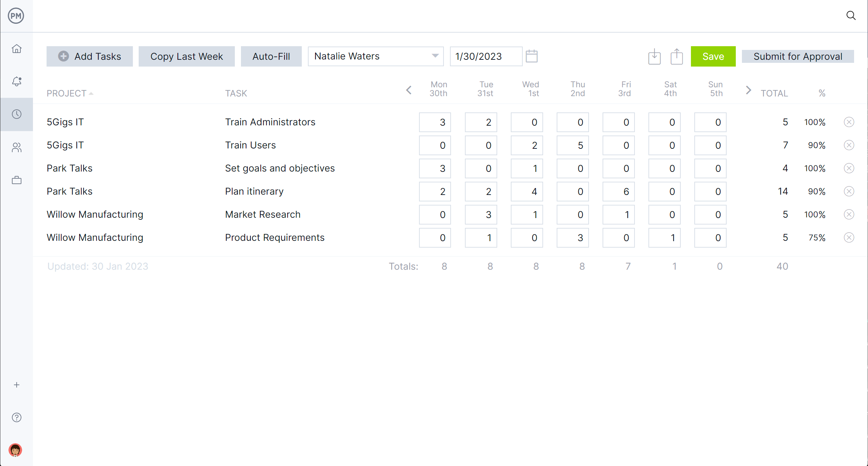Click the Copy Last Week button
868x466 pixels.
[x=187, y=56]
